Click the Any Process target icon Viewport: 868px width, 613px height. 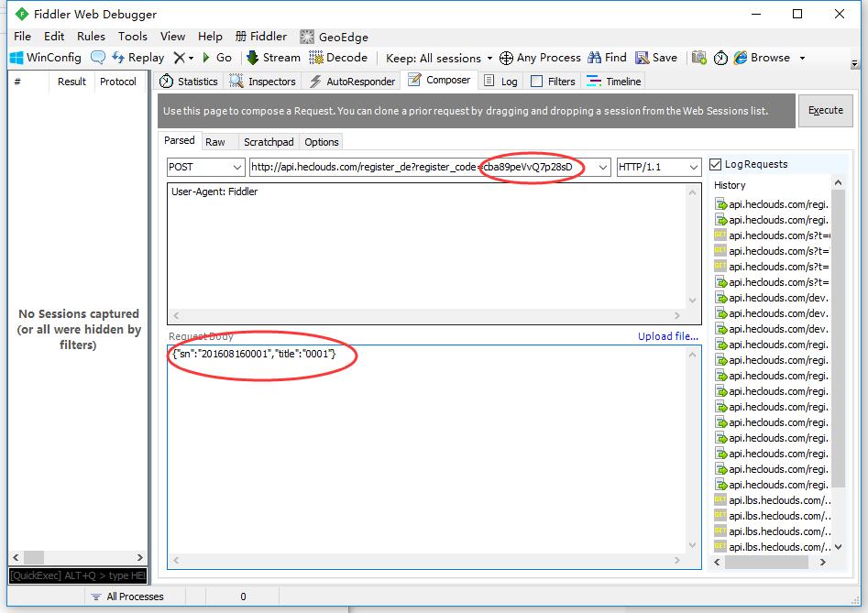[x=506, y=58]
